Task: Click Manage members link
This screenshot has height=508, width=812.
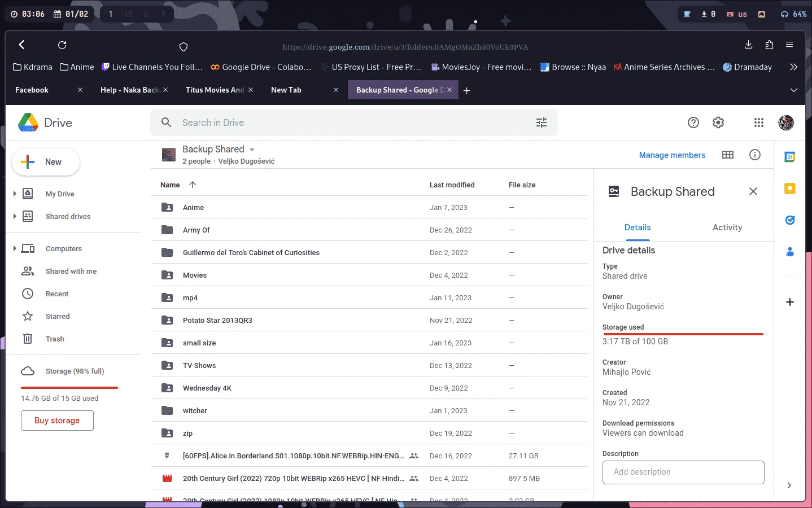Action: pos(672,155)
